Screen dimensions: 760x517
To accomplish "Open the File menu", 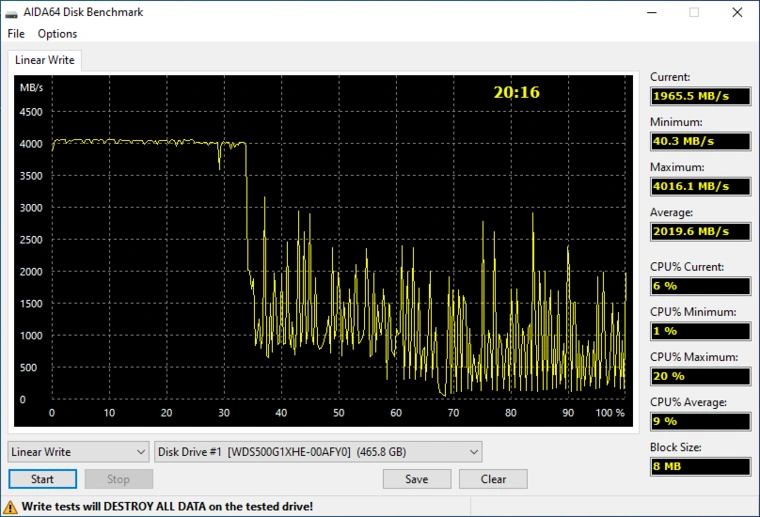I will tap(16, 34).
